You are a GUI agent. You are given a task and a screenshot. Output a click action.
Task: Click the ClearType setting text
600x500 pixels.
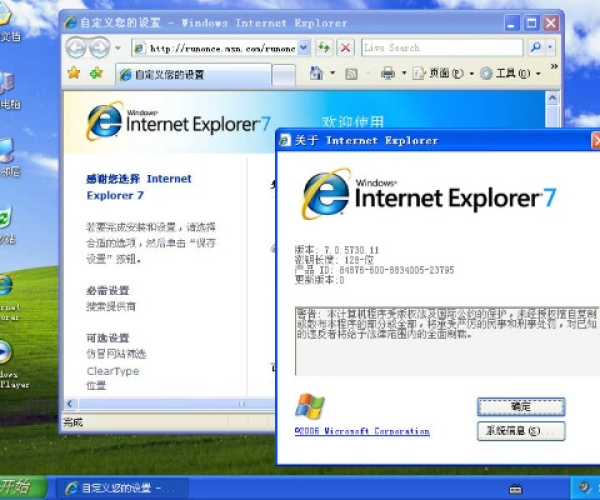coord(113,371)
